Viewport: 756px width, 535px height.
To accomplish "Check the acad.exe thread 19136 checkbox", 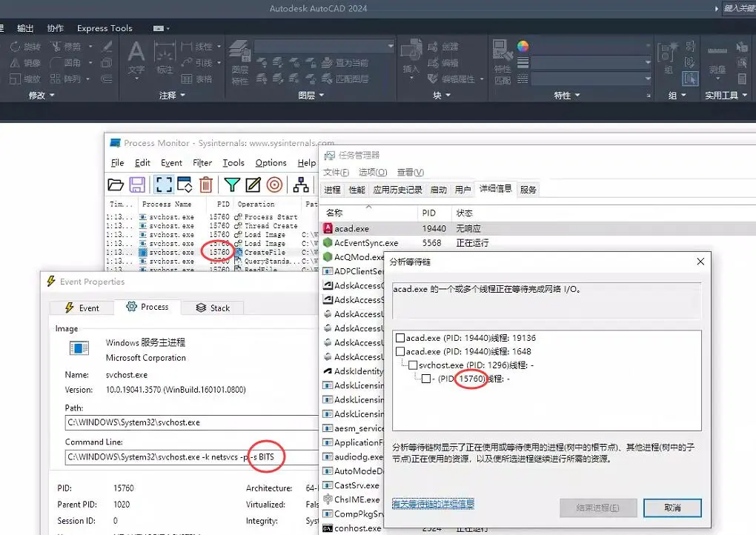I will 400,338.
